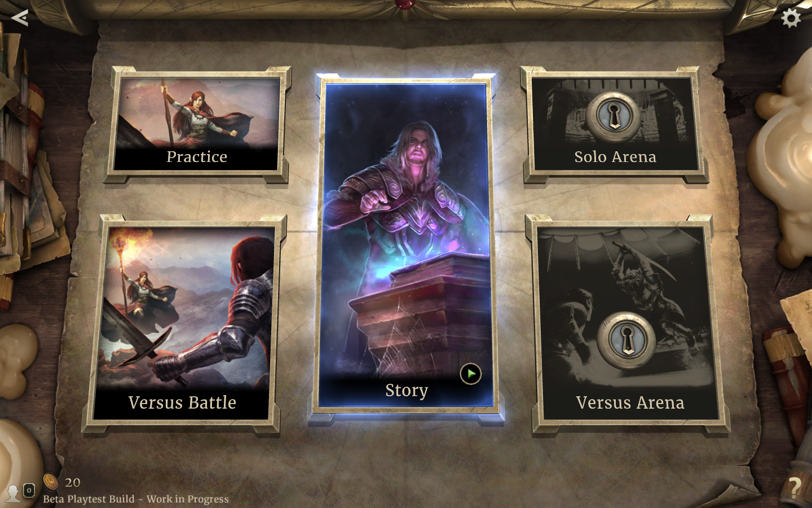Open help via the question mark icon
The image size is (812, 508).
795,487
